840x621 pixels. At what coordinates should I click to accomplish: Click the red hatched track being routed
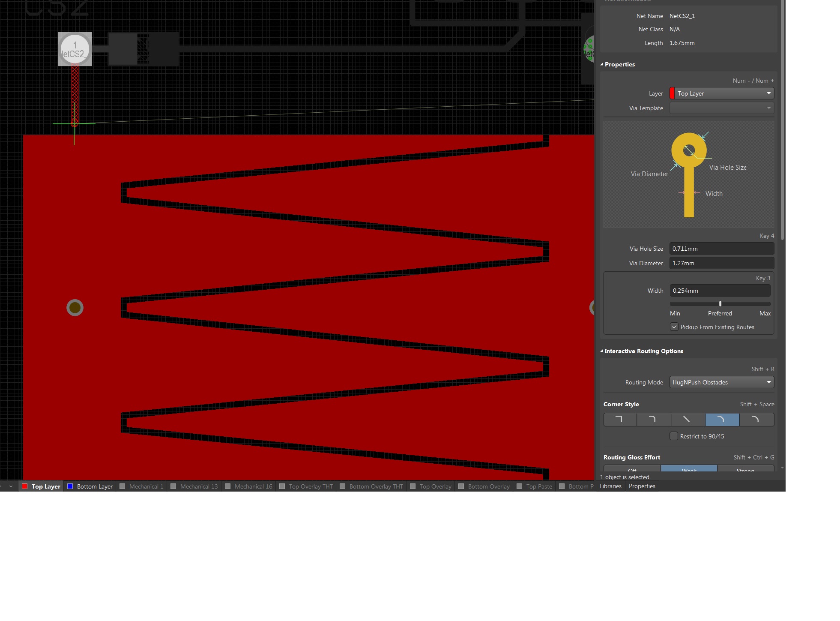(x=75, y=95)
